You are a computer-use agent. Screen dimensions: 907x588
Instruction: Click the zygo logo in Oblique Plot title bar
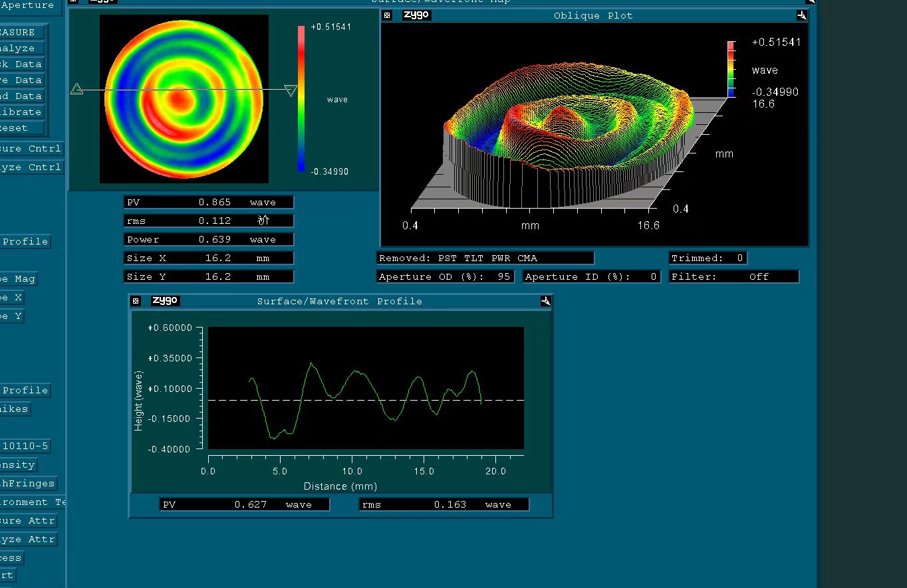(x=417, y=15)
